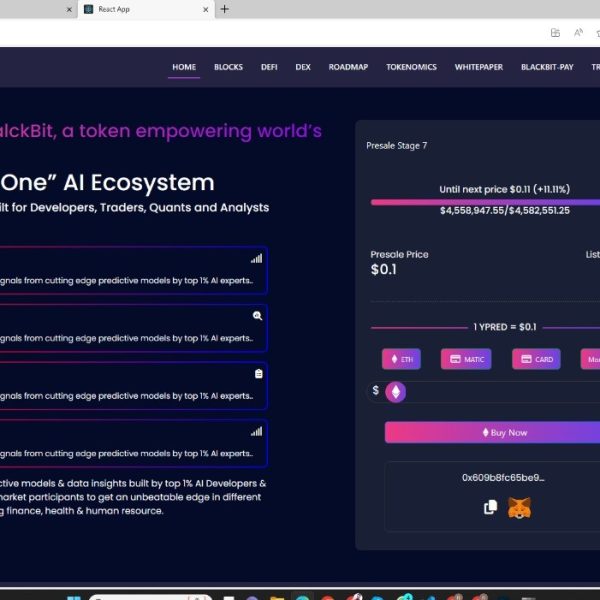Screen dimensions: 600x600
Task: Activate the Read Aloud icon
Action: [x=578, y=33]
